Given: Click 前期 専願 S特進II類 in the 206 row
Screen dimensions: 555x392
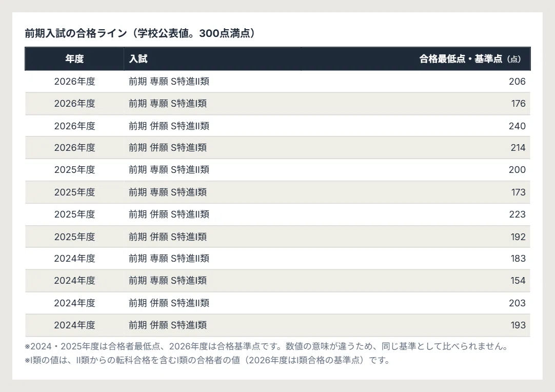Looking at the screenshot, I should click(x=169, y=82).
